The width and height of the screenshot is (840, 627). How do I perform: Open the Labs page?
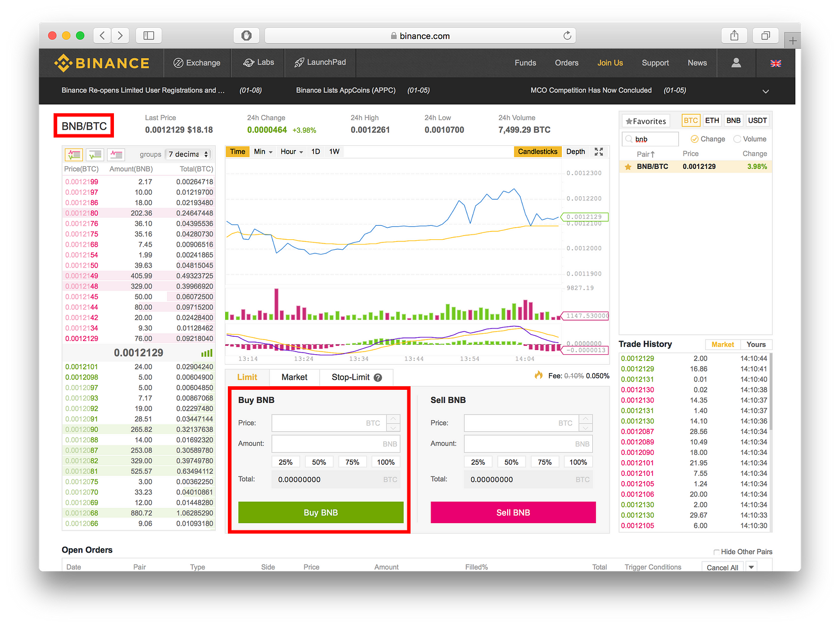tap(258, 62)
